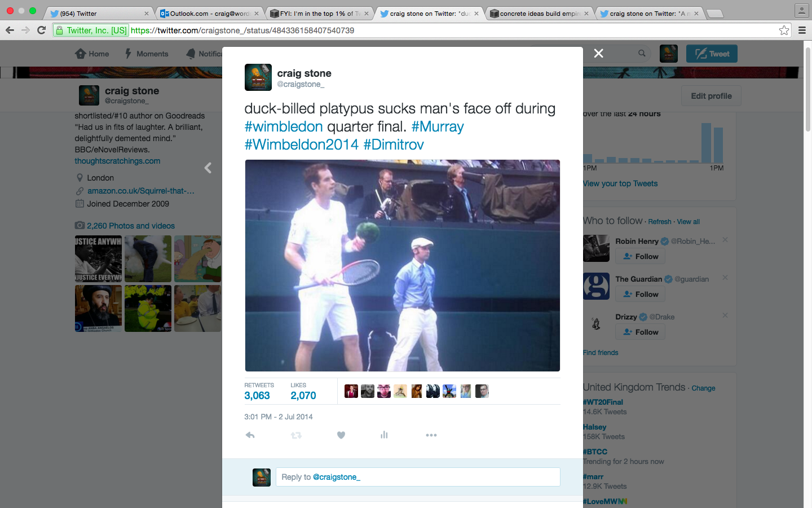View the 2,070 likes list
This screenshot has height=508, width=812.
click(303, 391)
